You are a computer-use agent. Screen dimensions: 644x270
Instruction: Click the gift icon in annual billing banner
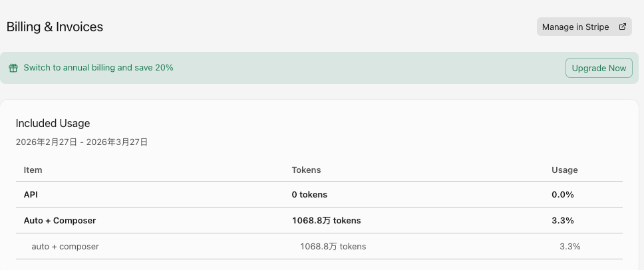pos(13,68)
